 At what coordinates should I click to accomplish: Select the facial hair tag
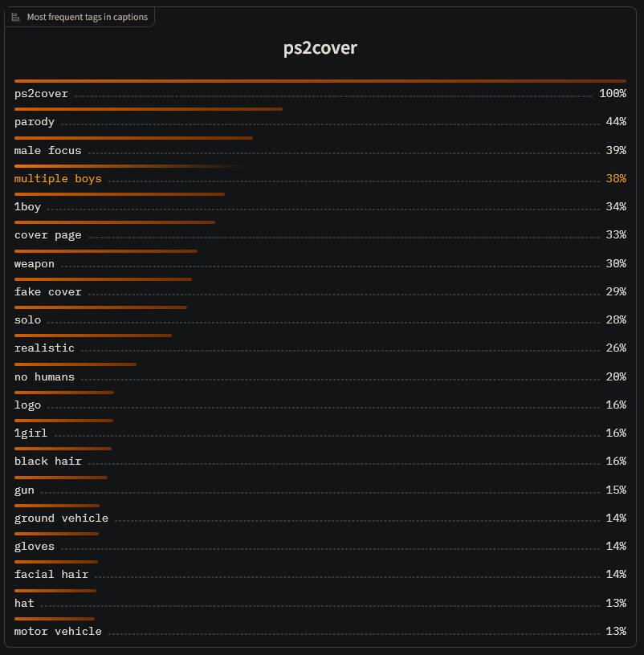[51, 575]
